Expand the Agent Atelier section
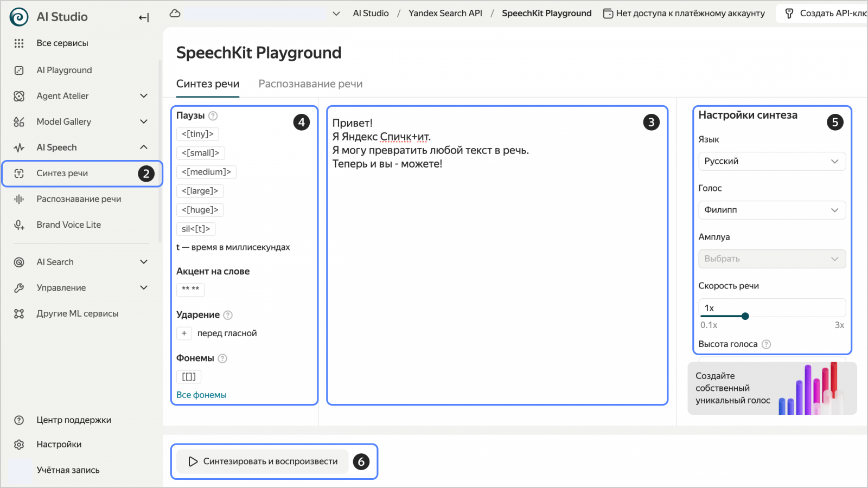 pyautogui.click(x=144, y=96)
